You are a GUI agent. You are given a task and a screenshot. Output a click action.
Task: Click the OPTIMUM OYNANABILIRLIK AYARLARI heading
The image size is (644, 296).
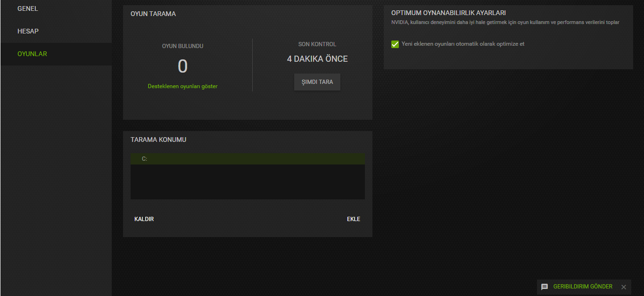pyautogui.click(x=448, y=13)
